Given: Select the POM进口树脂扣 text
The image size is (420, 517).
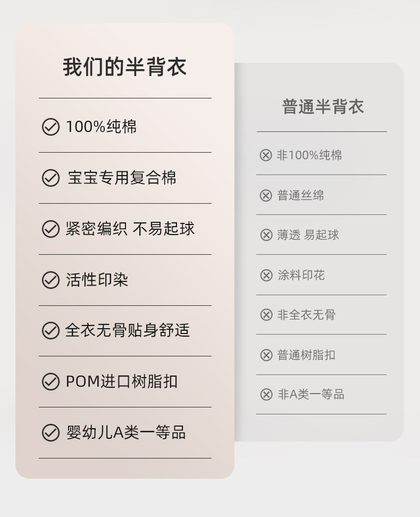Looking at the screenshot, I should point(122,381).
